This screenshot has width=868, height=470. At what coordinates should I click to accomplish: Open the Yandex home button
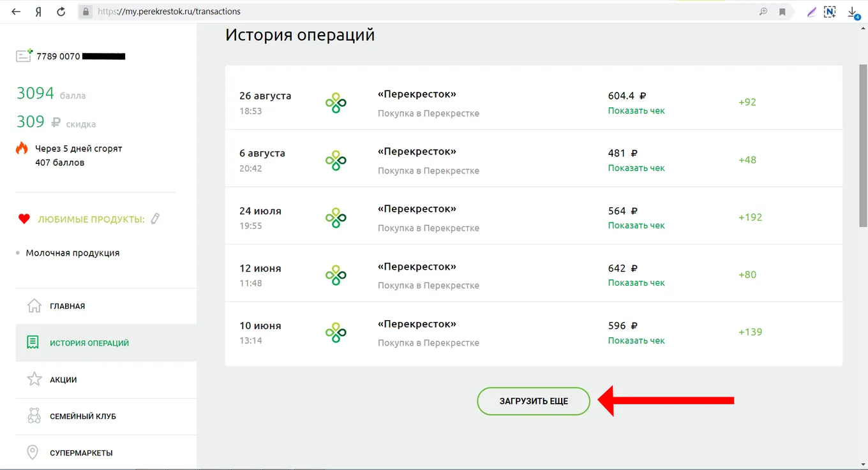(38, 11)
